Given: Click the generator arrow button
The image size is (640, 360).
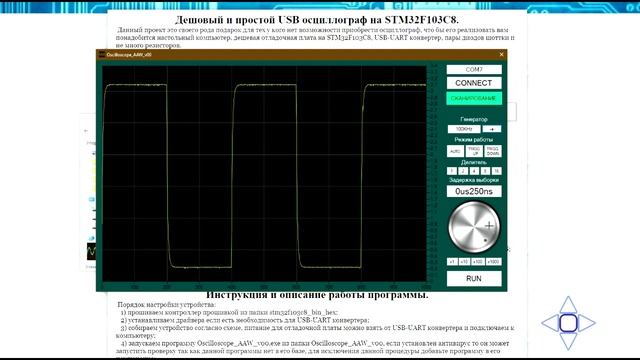Looking at the screenshot, I should 491,129.
